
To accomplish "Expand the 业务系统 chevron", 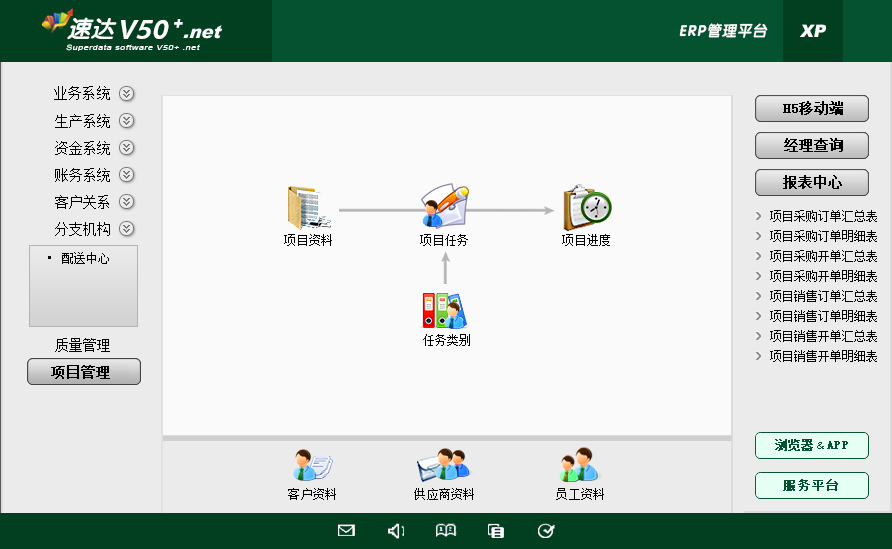I will pyautogui.click(x=126, y=93).
